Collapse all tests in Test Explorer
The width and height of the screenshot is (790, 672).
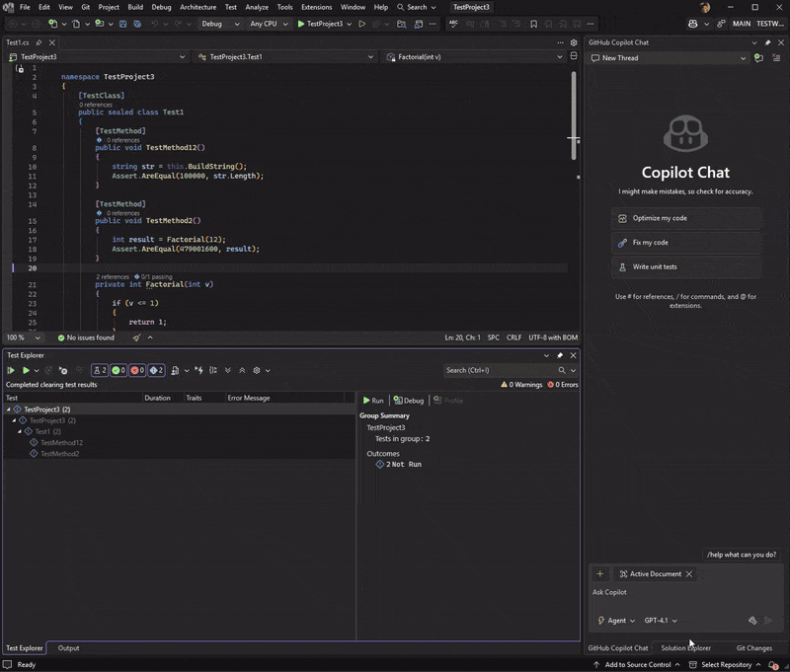243,370
